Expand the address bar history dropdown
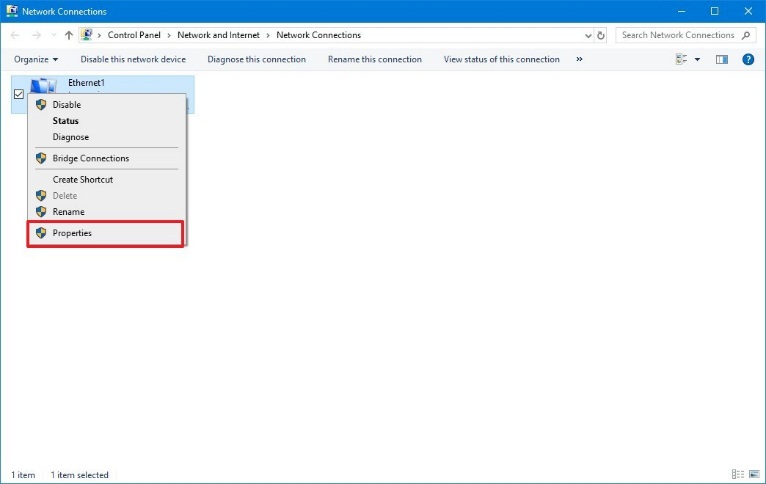Viewport: 766px width, 484px height. (x=586, y=35)
